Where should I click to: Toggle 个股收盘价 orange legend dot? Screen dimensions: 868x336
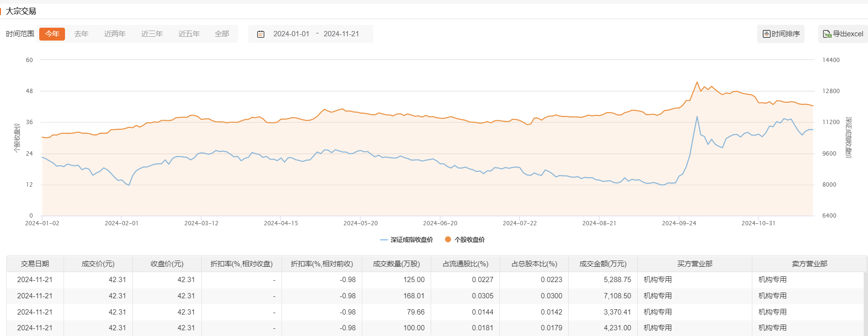(448, 240)
